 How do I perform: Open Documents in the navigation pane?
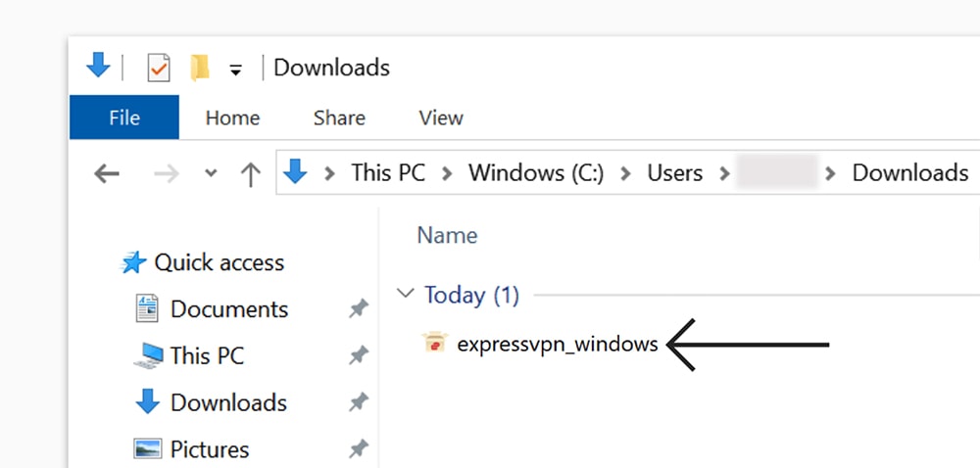pos(228,309)
